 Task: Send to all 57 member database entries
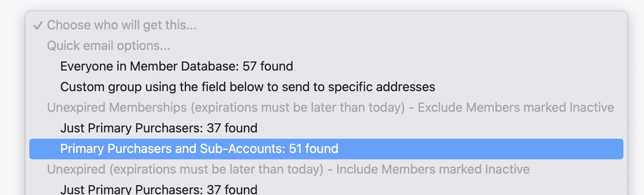pyautogui.click(x=176, y=66)
